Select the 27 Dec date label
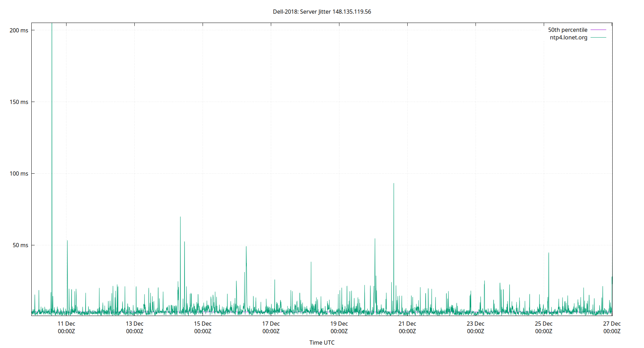 coord(612,323)
